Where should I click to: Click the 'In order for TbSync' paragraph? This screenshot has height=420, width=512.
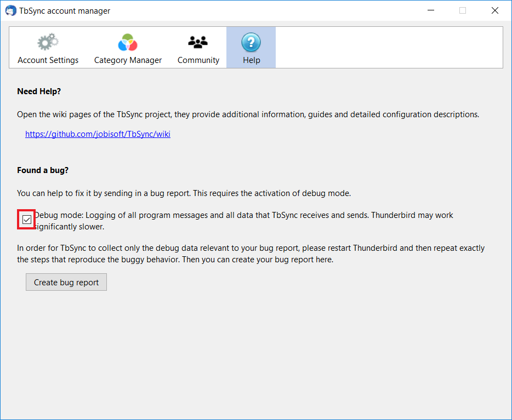(x=251, y=254)
